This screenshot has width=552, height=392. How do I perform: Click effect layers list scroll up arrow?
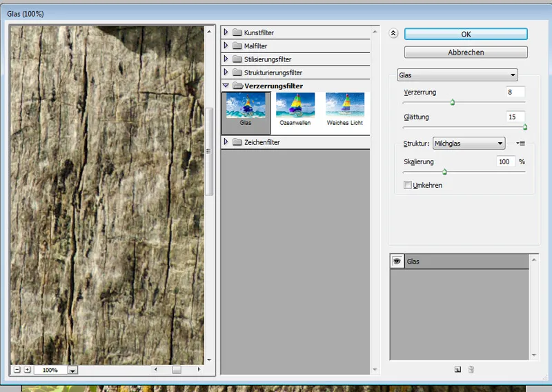[534, 259]
